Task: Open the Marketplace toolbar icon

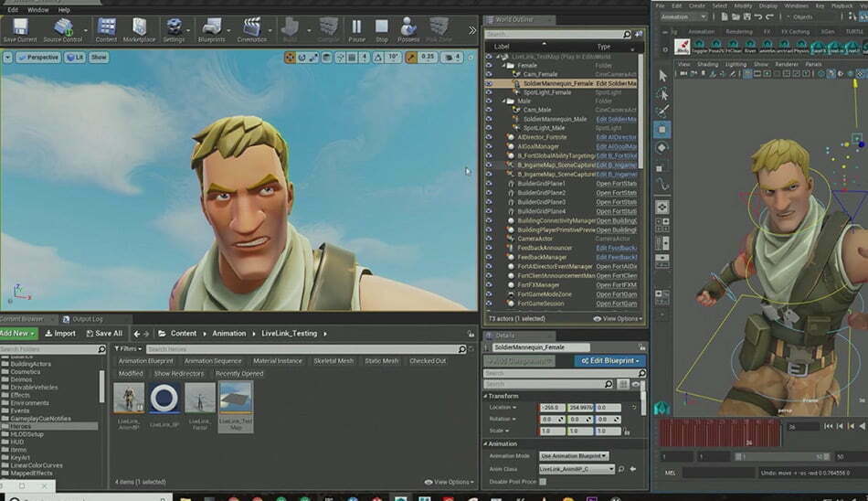Action: point(139,30)
